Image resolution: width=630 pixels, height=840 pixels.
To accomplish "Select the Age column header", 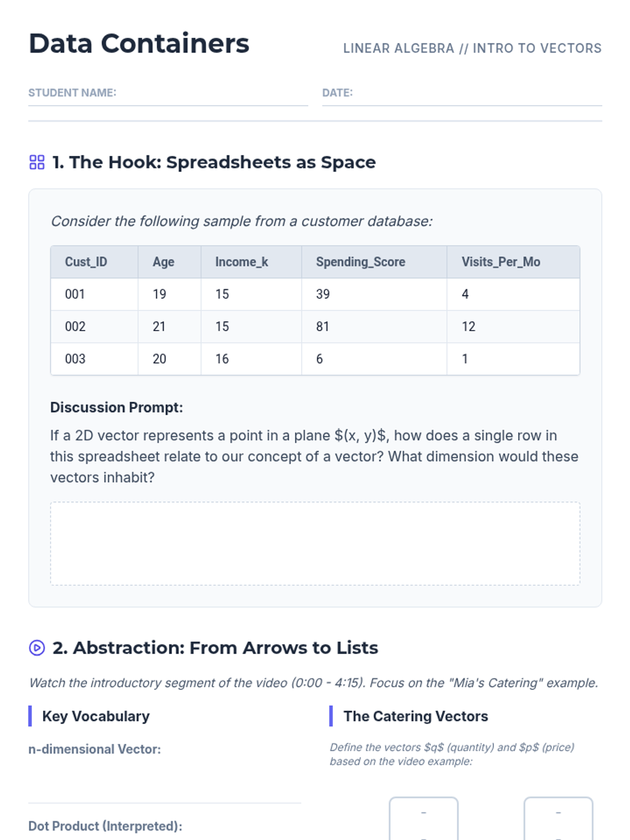I will [163, 262].
